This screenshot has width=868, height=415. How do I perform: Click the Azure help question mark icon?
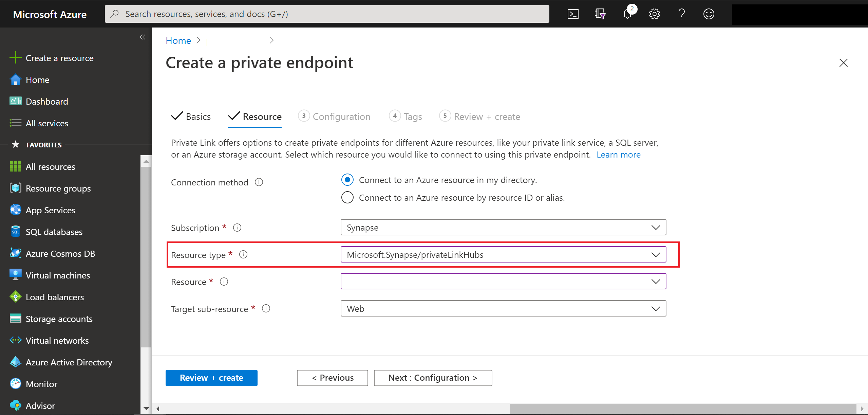click(682, 13)
